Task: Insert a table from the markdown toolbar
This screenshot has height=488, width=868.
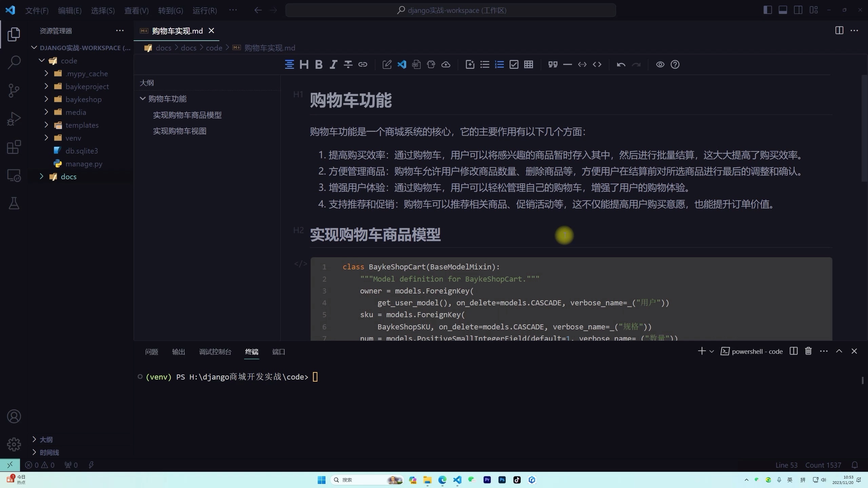Action: (x=529, y=64)
